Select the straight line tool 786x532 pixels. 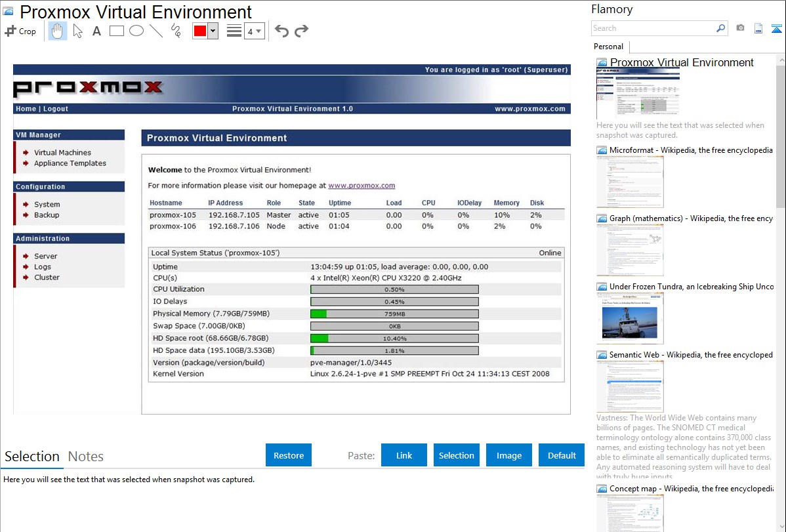coord(156,31)
